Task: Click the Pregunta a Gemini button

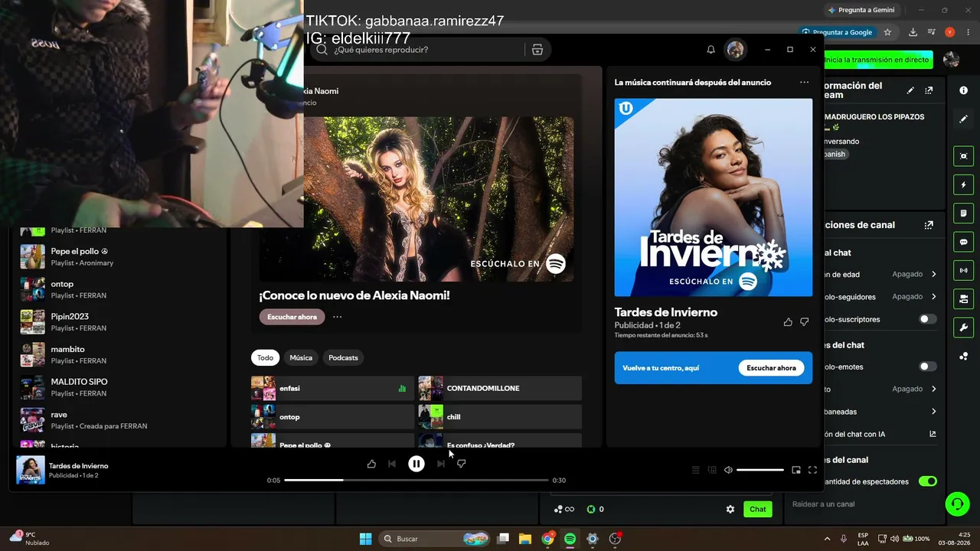Action: pos(861,10)
